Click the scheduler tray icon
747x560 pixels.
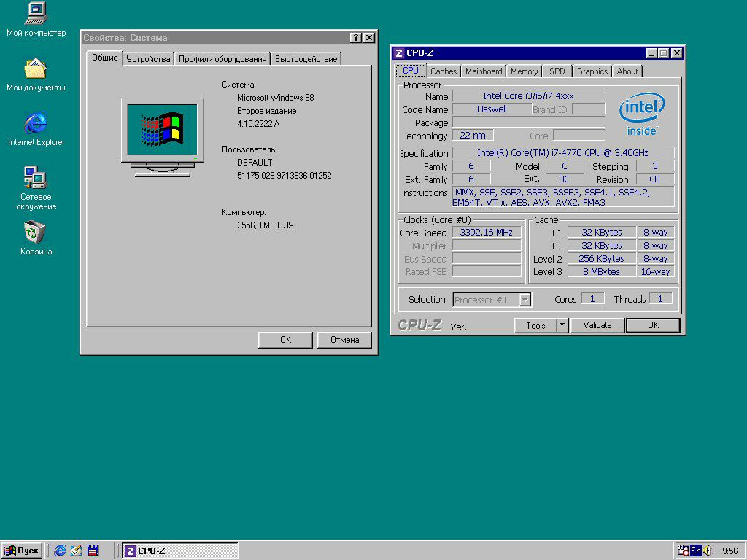click(x=684, y=551)
